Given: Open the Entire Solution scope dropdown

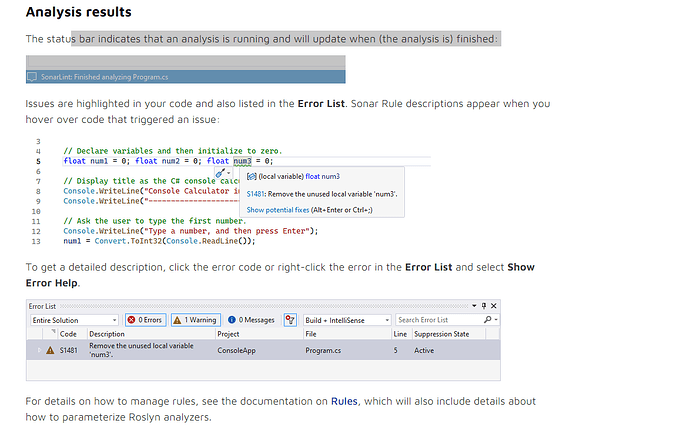Looking at the screenshot, I should (x=72, y=320).
